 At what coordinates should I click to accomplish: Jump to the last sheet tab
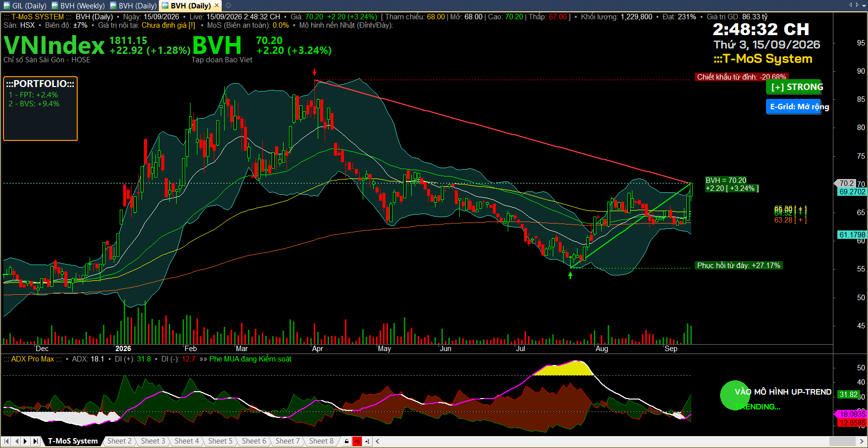(35, 441)
